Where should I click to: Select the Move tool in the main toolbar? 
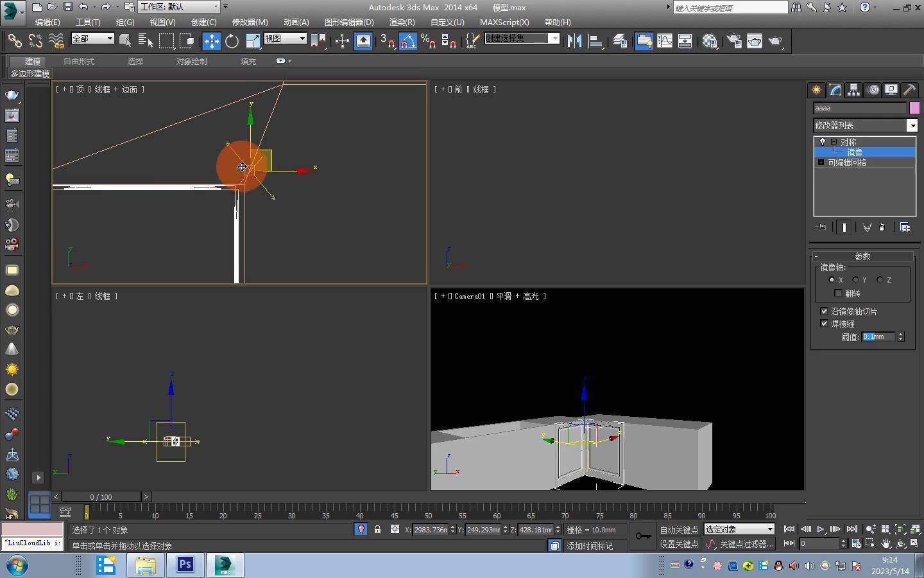pos(211,41)
